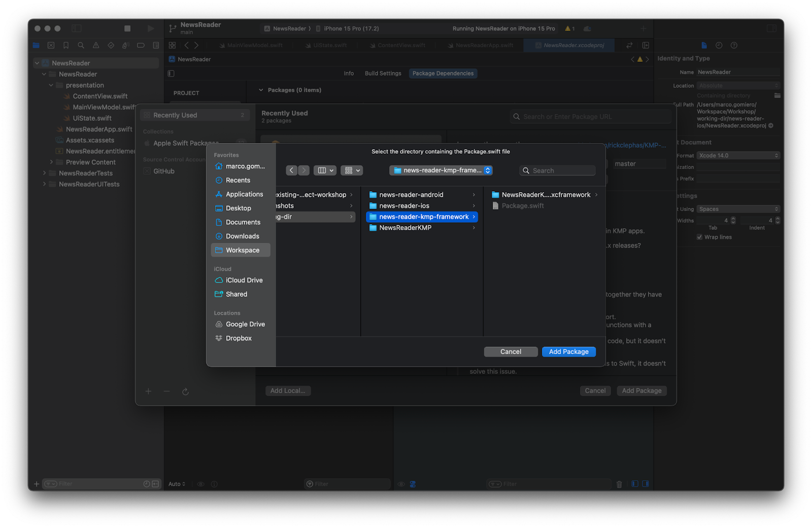Expand the Preview Content folder
812x528 pixels.
point(51,162)
